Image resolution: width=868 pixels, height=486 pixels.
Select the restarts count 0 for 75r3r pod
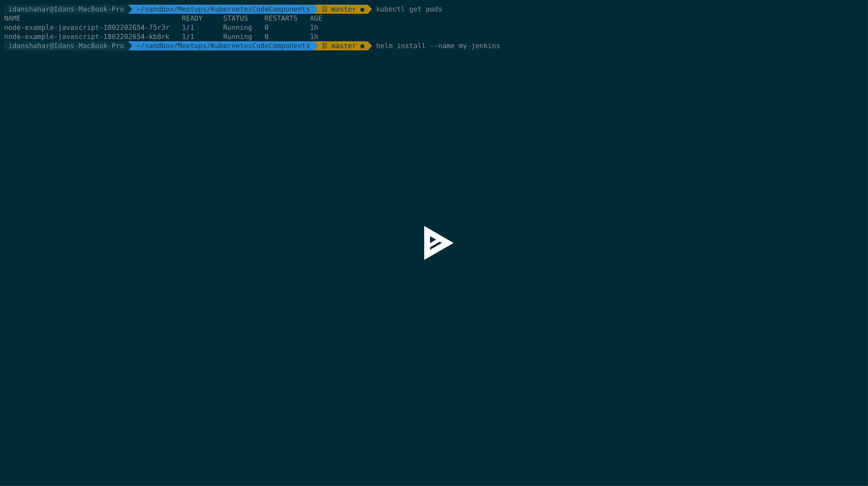(266, 28)
